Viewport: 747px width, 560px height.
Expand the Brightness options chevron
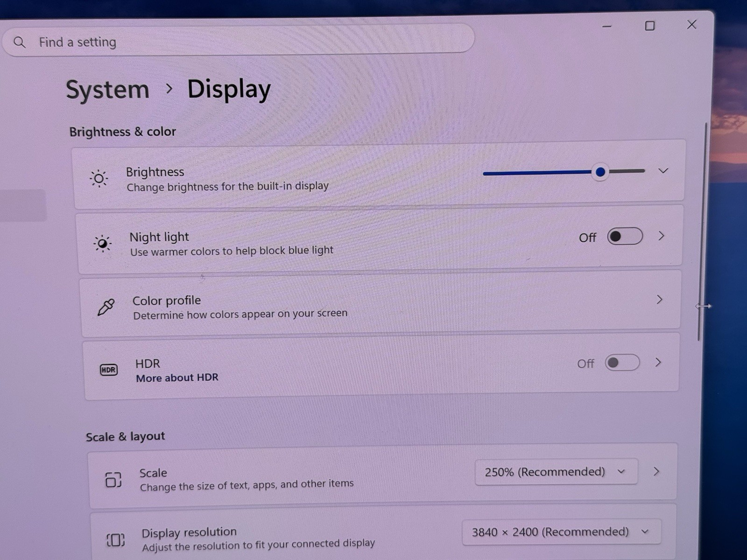pyautogui.click(x=663, y=171)
